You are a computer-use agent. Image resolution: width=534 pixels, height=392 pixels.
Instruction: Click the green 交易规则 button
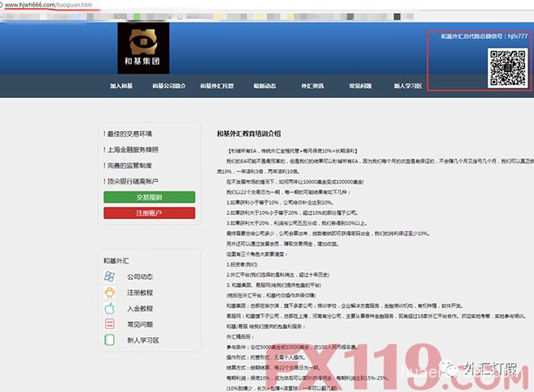pyautogui.click(x=149, y=197)
